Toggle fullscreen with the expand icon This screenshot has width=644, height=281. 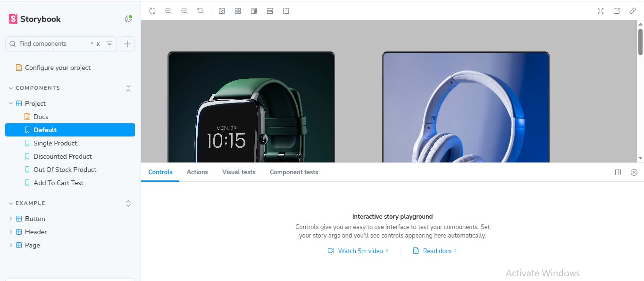[x=600, y=10]
